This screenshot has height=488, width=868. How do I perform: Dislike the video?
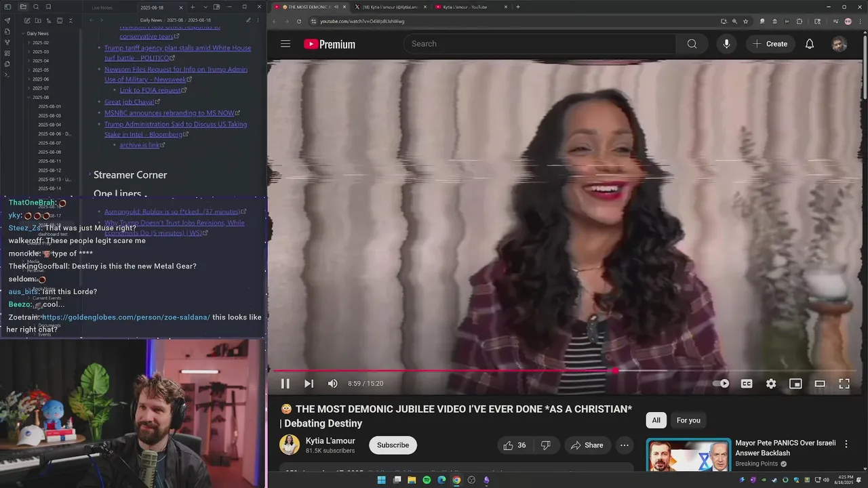(546, 445)
